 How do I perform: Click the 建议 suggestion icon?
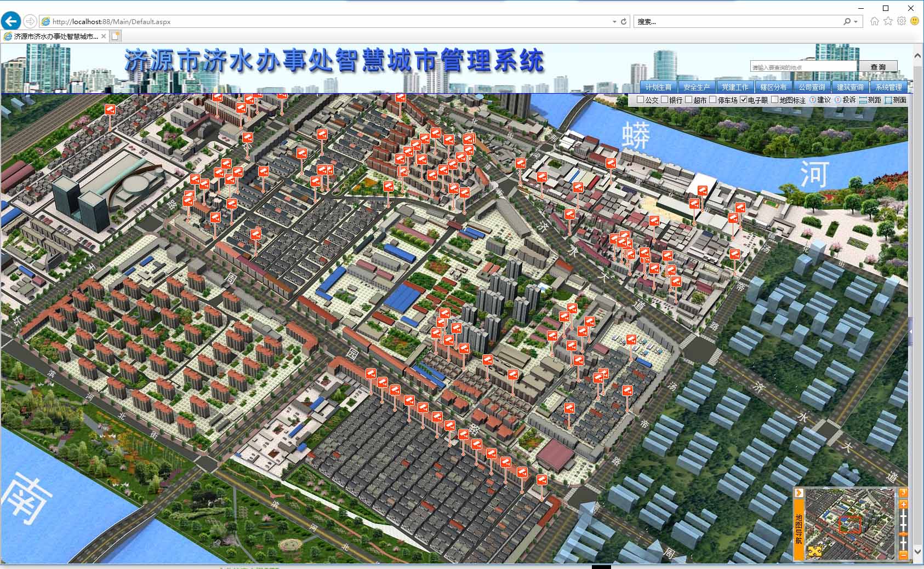(813, 100)
